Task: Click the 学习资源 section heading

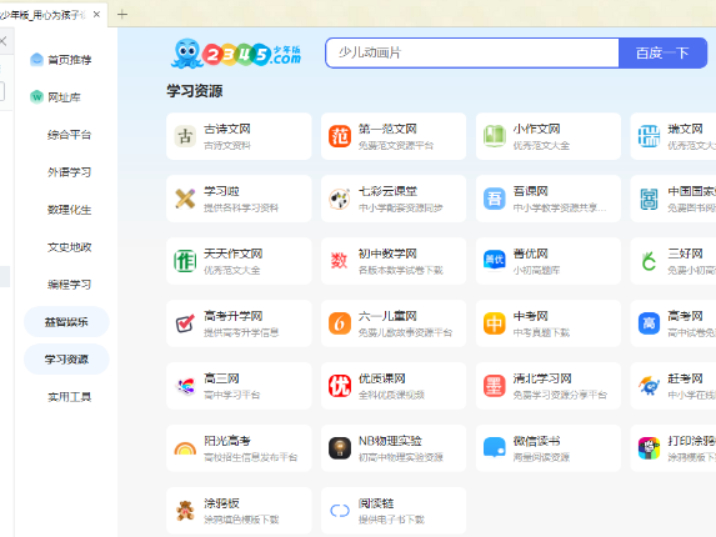Action: (195, 91)
